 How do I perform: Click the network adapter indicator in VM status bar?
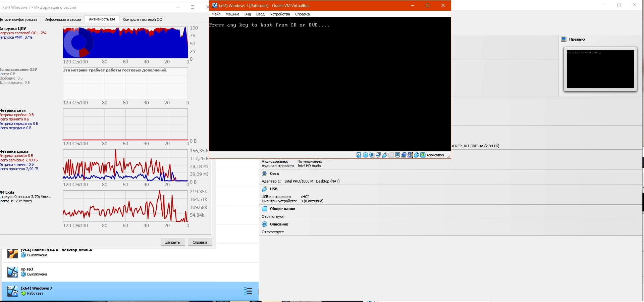378,155
